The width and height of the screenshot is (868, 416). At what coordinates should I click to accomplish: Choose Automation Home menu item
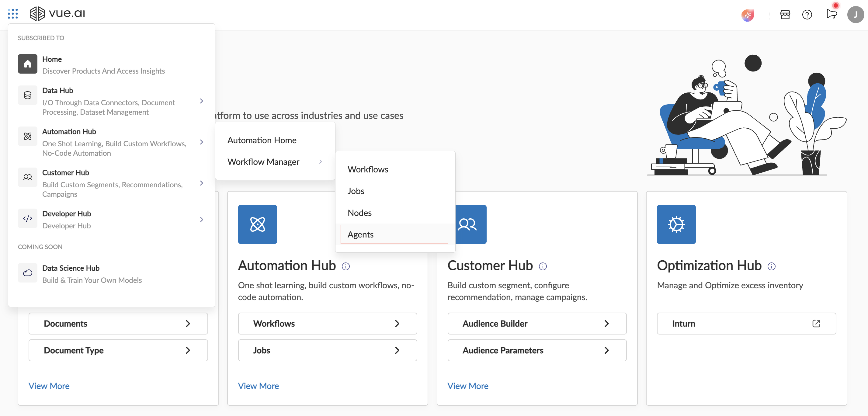262,140
